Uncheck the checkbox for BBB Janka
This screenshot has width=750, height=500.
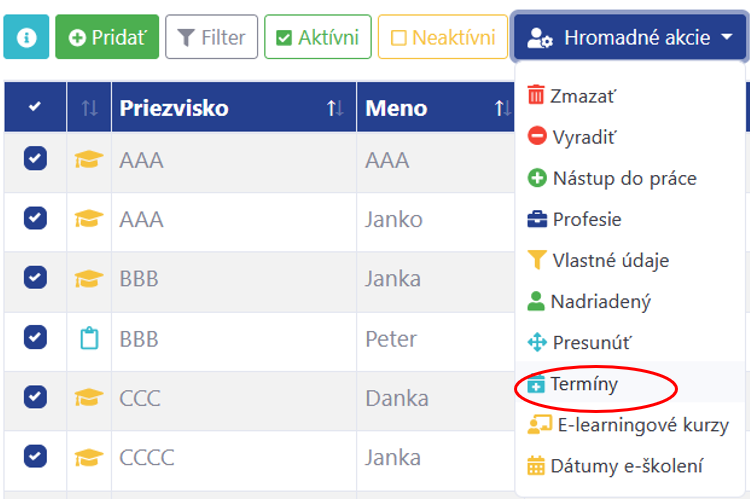[35, 278]
